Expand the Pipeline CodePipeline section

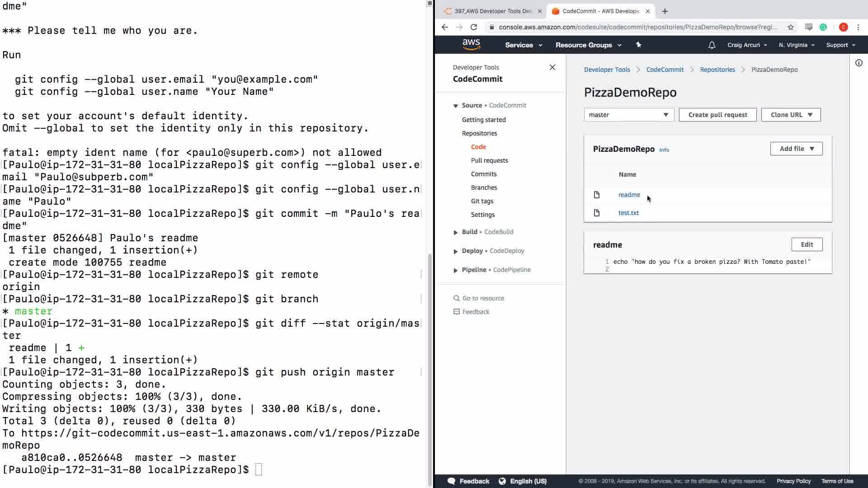(456, 270)
